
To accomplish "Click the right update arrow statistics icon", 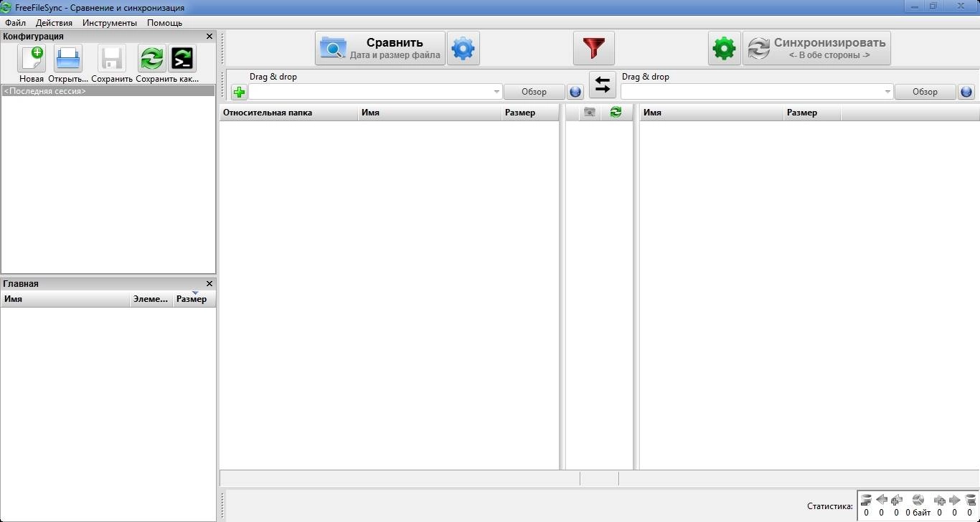I will [955, 500].
